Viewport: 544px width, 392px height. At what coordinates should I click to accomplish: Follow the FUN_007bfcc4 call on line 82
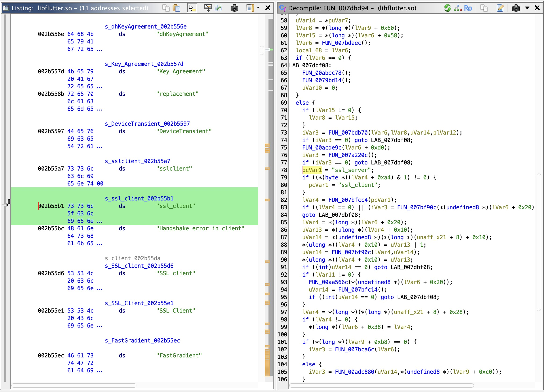pyautogui.click(x=348, y=200)
